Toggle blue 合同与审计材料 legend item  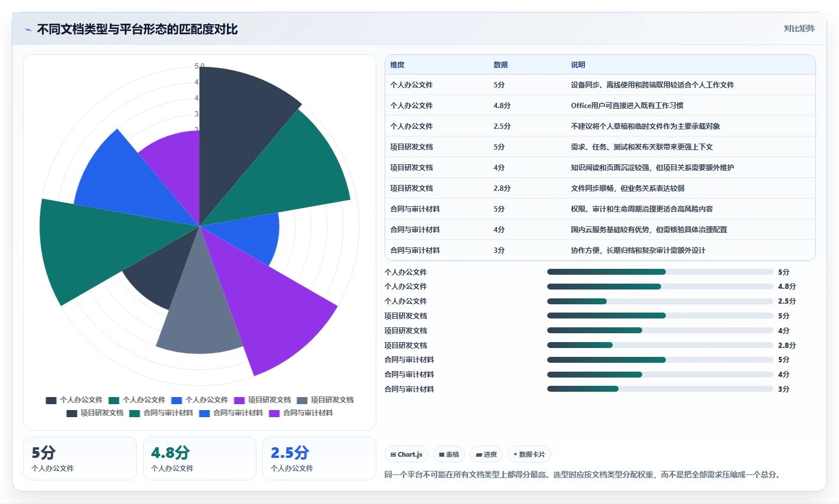(x=231, y=413)
